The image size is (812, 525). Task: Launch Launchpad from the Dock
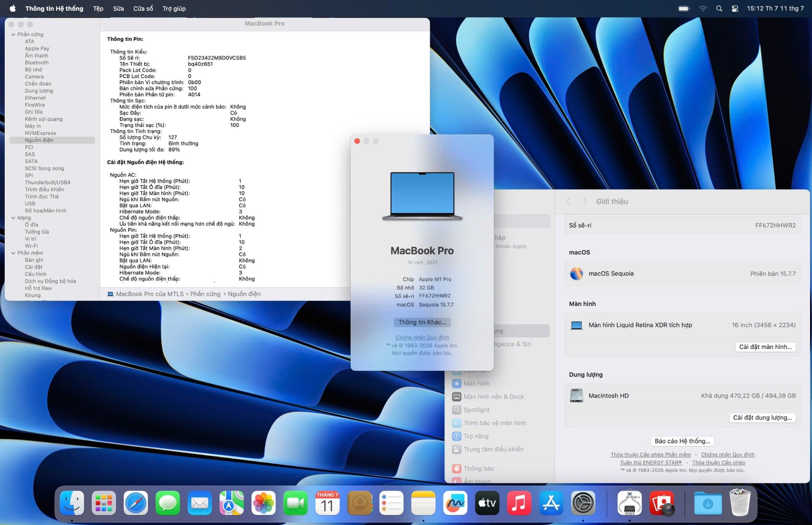104,503
